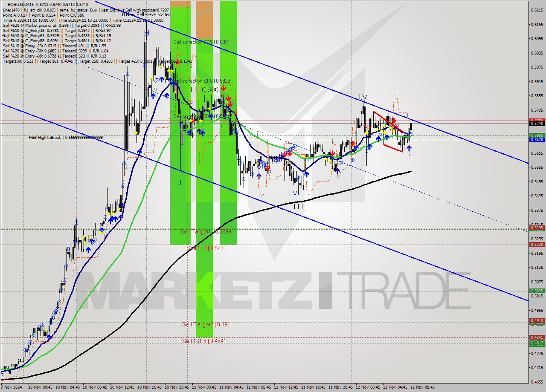546x392 pixels.
Task: Click the 0.6215 price scale label
Action: (x=537, y=10)
